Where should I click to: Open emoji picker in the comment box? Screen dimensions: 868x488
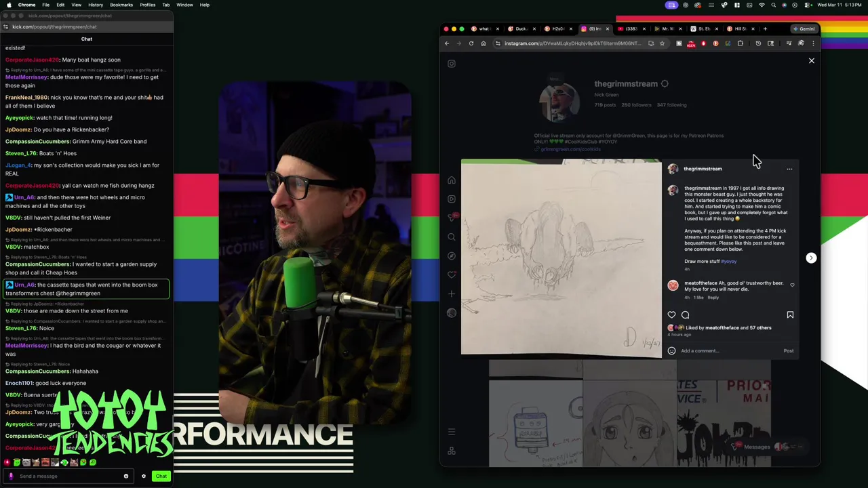point(671,351)
